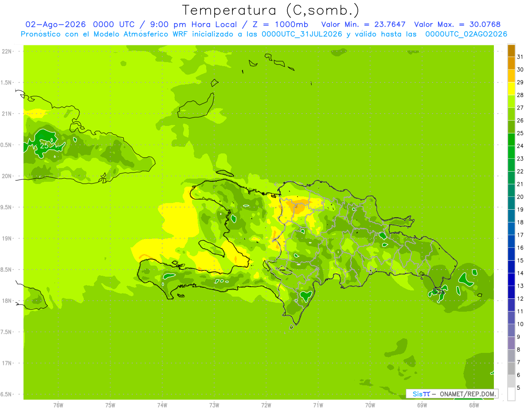Screen dimensions: 532x411
Task: Click the "22N" latitude label
Action: [x=7, y=51]
